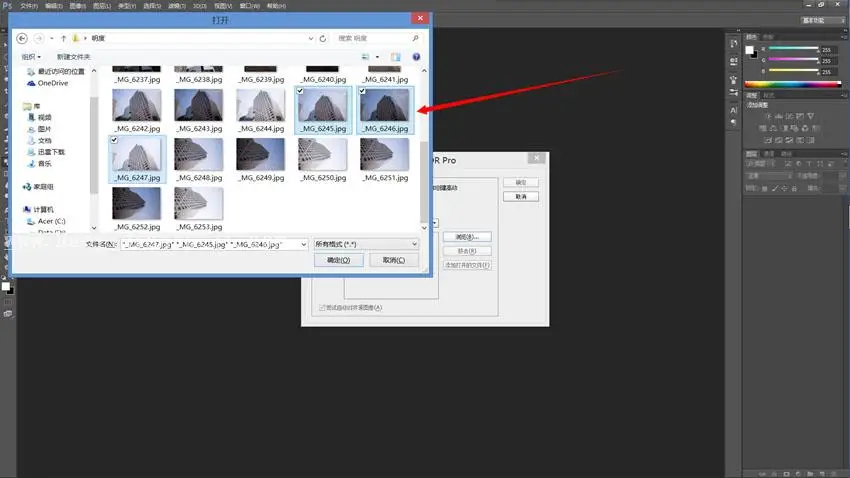Click the 新建文件夹 new folder command
This screenshot has width=850, height=478.
pos(73,57)
